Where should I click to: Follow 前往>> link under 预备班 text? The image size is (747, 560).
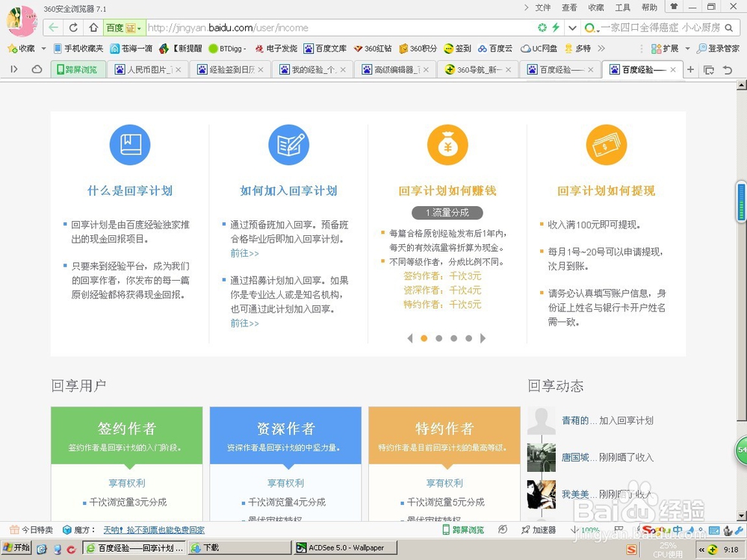(x=244, y=253)
